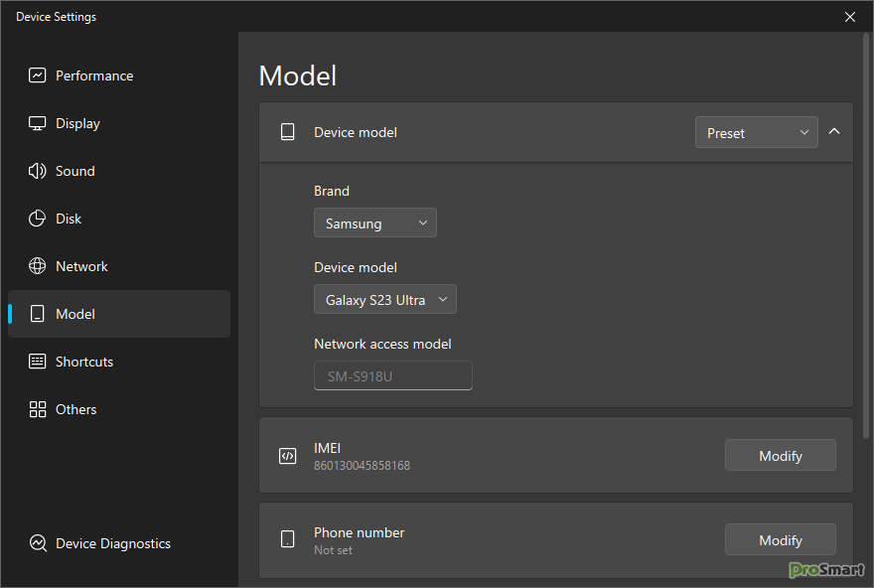
Task: Click the IMEI code icon
Action: [287, 456]
